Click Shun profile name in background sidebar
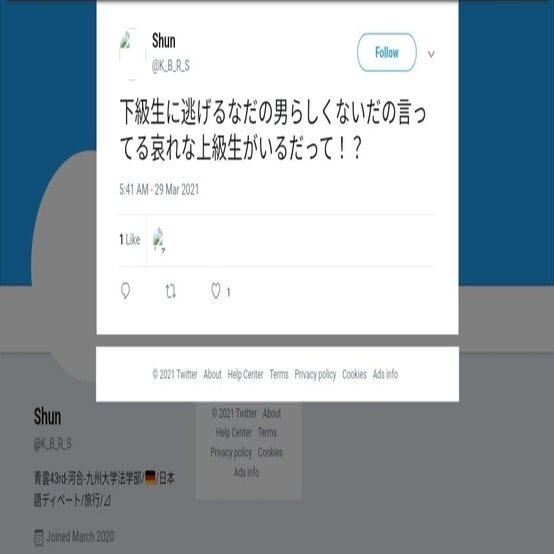The image size is (554, 554). [x=47, y=417]
